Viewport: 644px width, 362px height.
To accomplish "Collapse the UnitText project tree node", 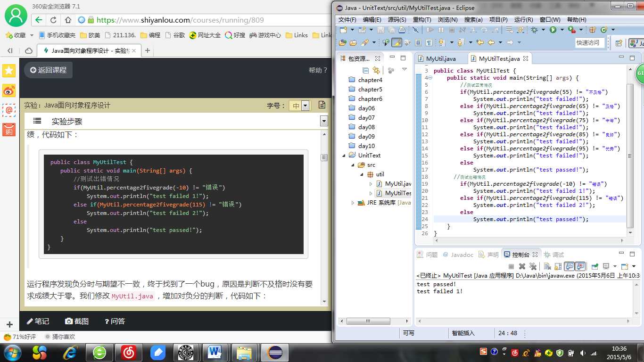I will coord(344,155).
